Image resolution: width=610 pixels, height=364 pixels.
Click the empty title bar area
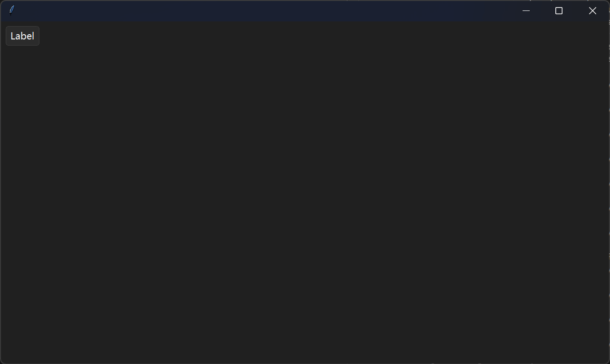(x=261, y=10)
